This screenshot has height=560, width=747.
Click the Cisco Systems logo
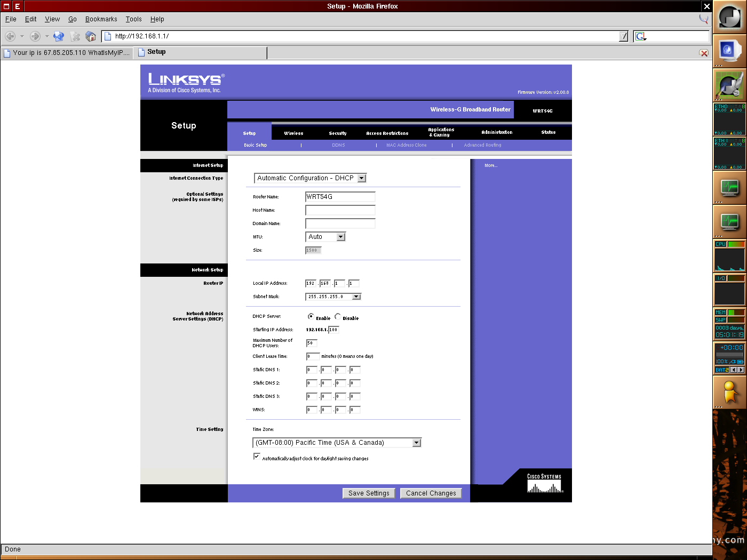pyautogui.click(x=544, y=483)
